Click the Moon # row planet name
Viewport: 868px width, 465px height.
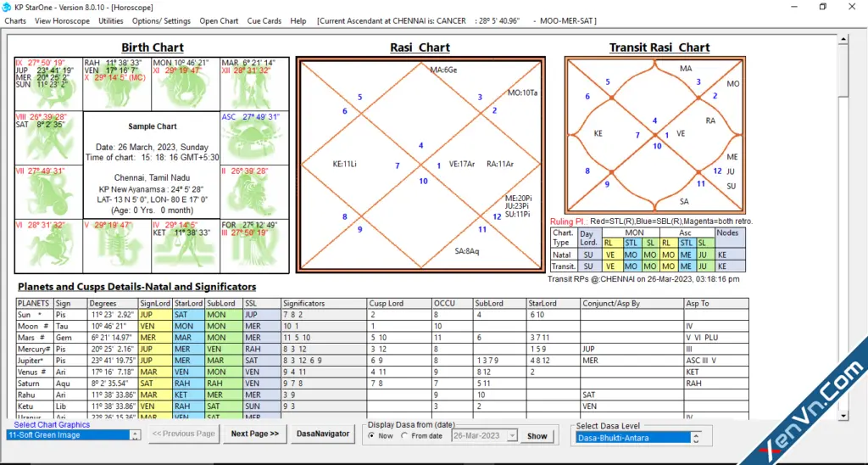[x=33, y=327]
